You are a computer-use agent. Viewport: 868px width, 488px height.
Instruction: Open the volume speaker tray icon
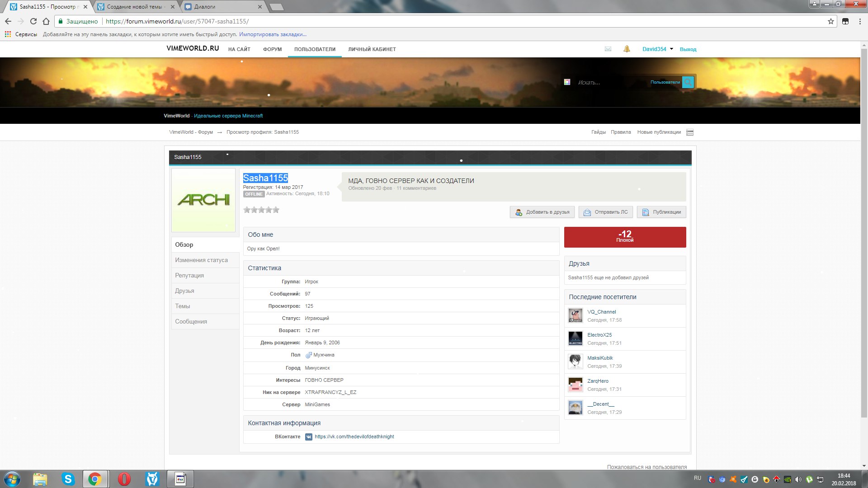pyautogui.click(x=798, y=479)
